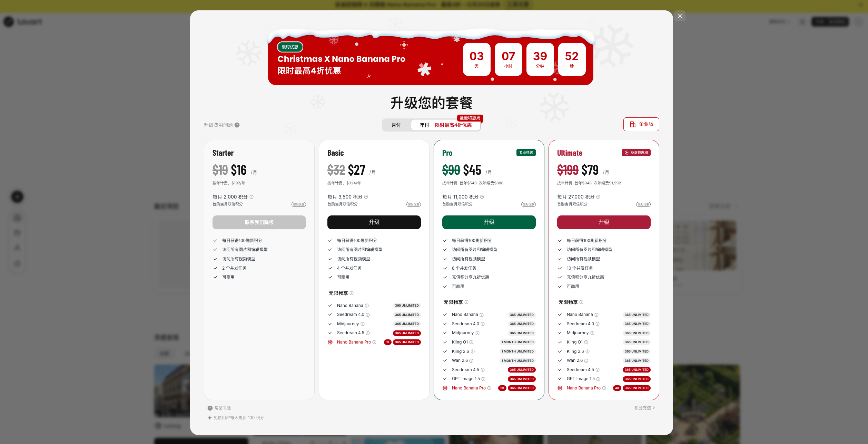Upgrade to the Basic plan with 升级
Image resolution: width=868 pixels, height=444 pixels.
pyautogui.click(x=374, y=222)
